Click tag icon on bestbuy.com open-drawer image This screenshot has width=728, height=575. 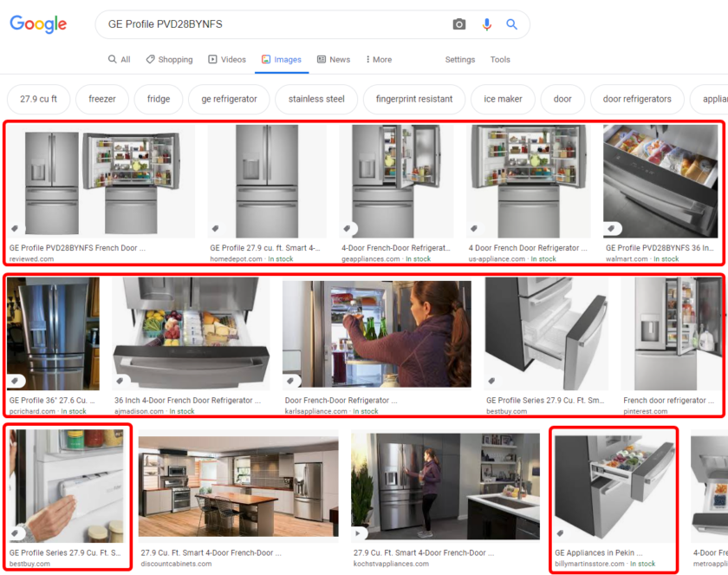(x=491, y=381)
